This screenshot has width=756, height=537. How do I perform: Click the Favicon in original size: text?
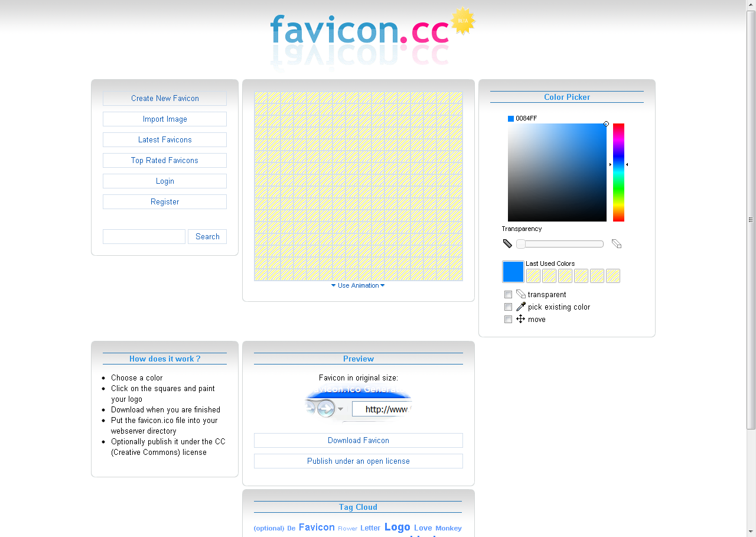click(359, 378)
